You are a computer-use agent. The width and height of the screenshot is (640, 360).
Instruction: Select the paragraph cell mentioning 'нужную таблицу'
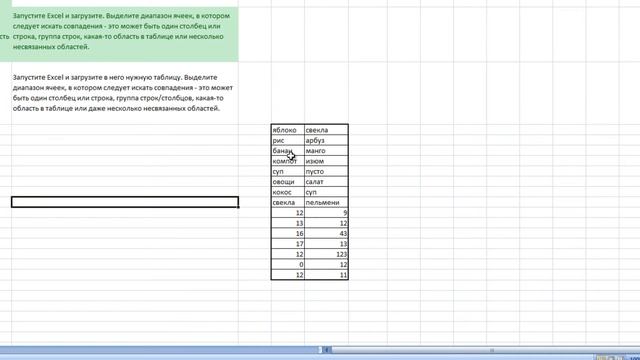[125, 93]
